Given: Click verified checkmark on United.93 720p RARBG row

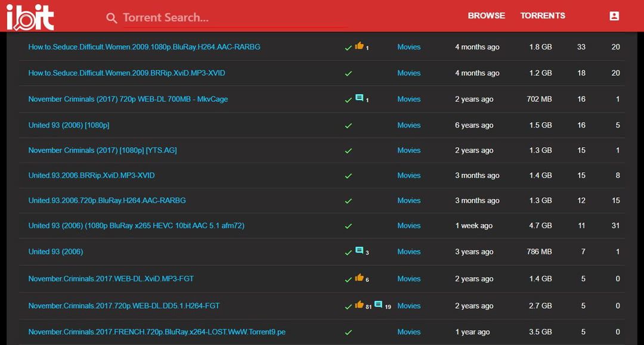Looking at the screenshot, I should [348, 201].
